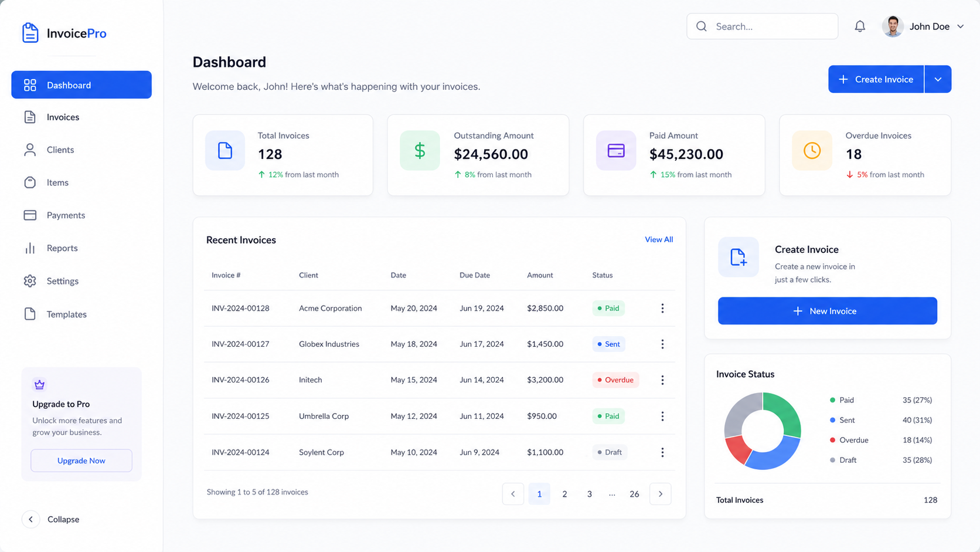Click the Upgrade to Pro crown icon
Viewport: 980px width, 552px height.
[x=39, y=385]
